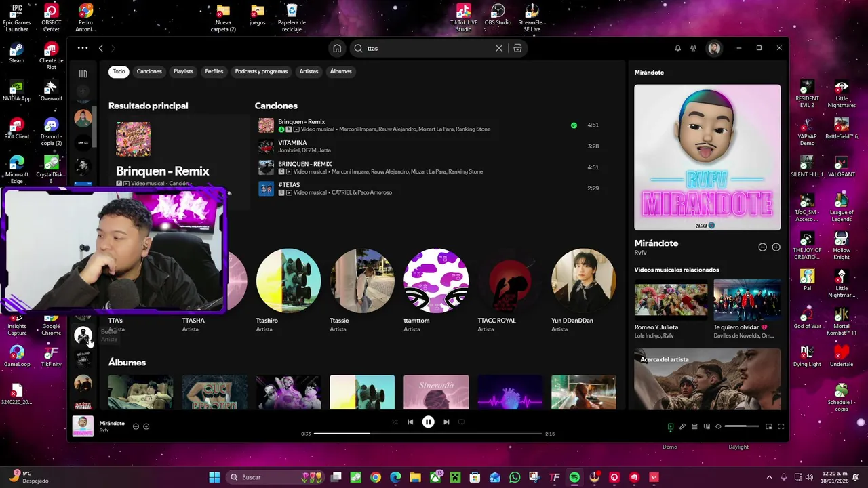This screenshot has height=488, width=868.
Task: Play the VITAMINA song row
Action: click(x=431, y=146)
